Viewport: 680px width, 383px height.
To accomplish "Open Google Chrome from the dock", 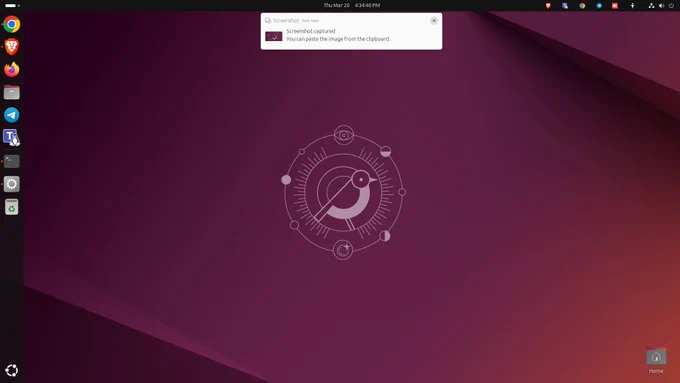I will pyautogui.click(x=12, y=24).
